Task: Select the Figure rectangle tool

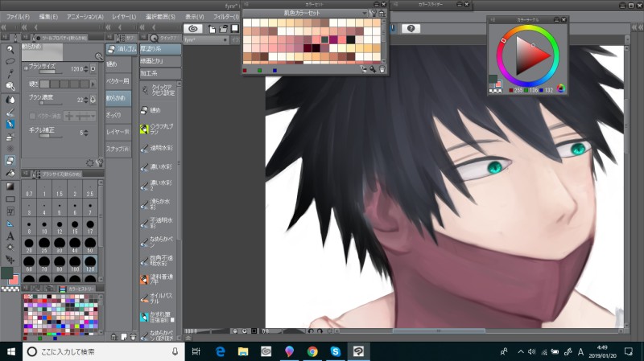Action: click(x=10, y=199)
